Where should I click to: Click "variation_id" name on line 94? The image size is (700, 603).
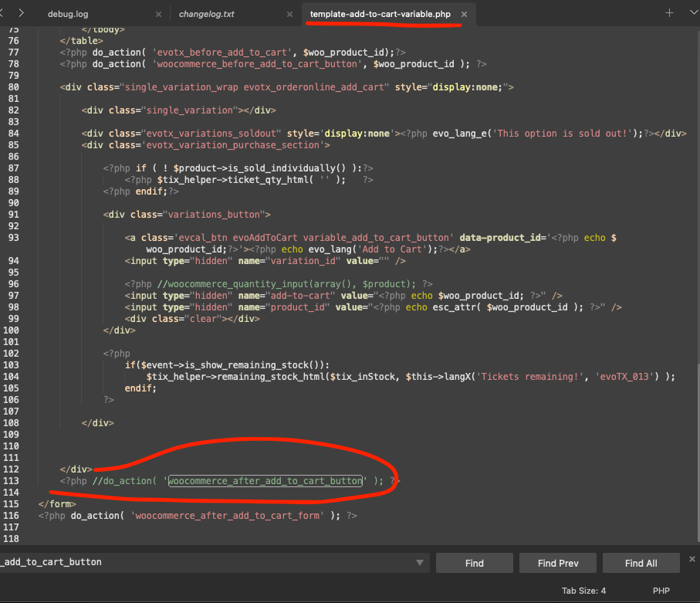(303, 261)
